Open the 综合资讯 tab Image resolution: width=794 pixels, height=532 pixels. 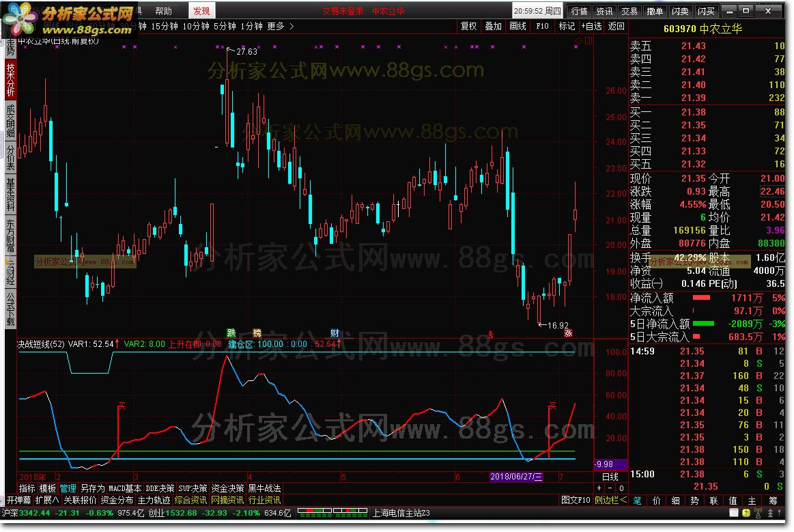(x=190, y=500)
